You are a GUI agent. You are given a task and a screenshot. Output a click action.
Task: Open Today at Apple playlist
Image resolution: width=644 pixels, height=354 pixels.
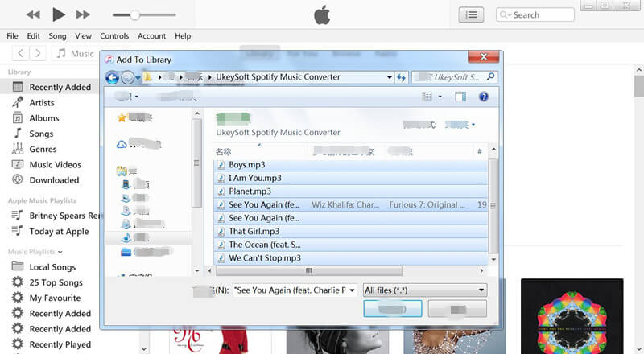(x=59, y=231)
